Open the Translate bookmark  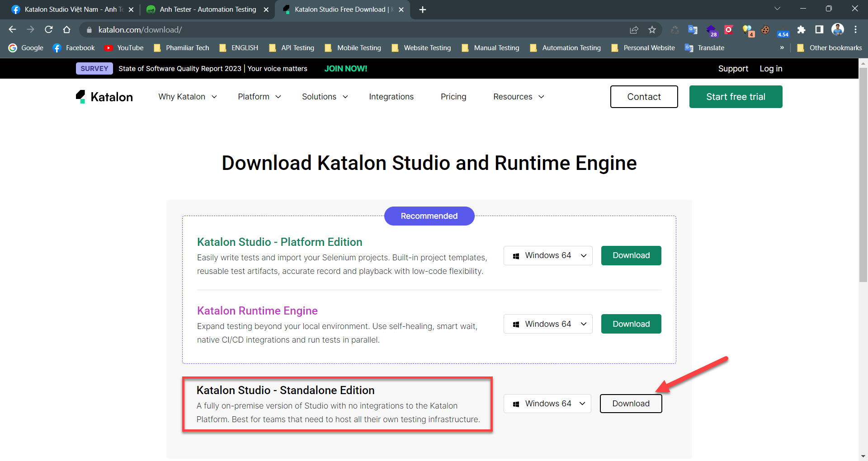pos(705,48)
